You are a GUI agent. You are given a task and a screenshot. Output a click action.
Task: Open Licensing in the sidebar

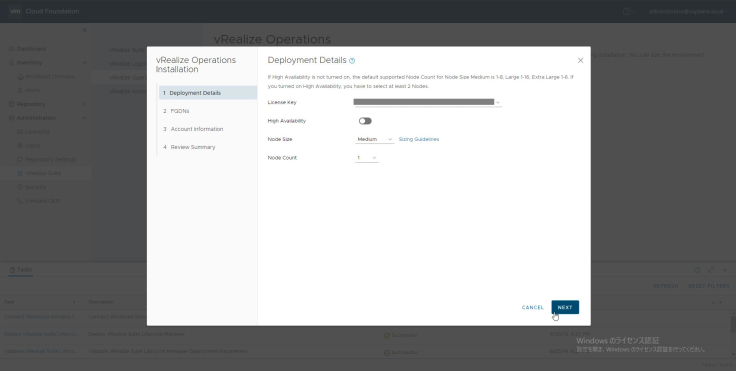pyautogui.click(x=37, y=131)
